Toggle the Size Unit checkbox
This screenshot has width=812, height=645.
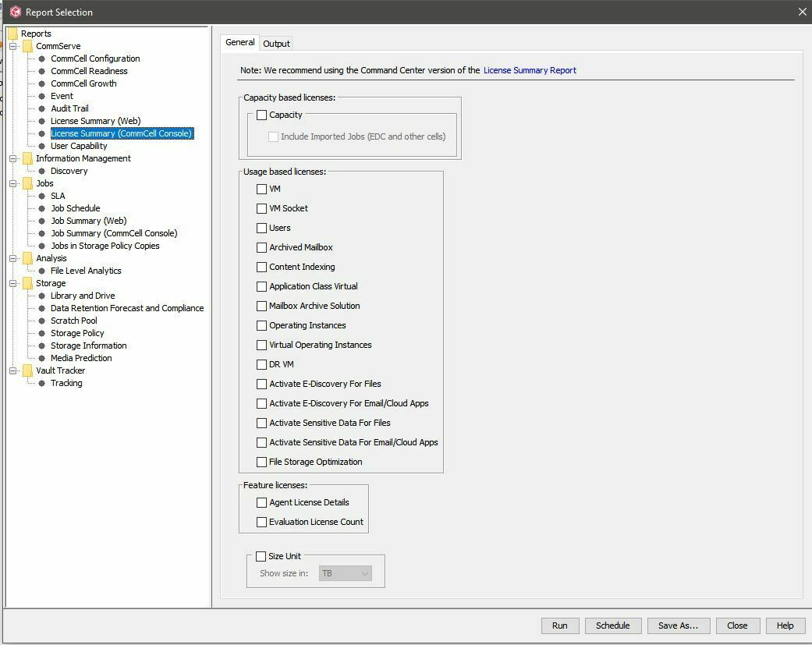[261, 557]
